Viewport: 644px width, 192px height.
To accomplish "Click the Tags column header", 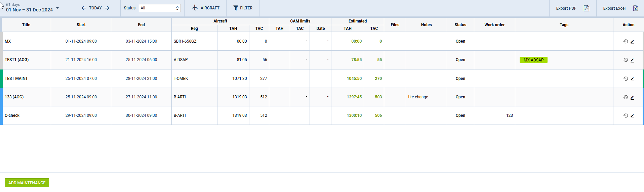I will coord(564,25).
